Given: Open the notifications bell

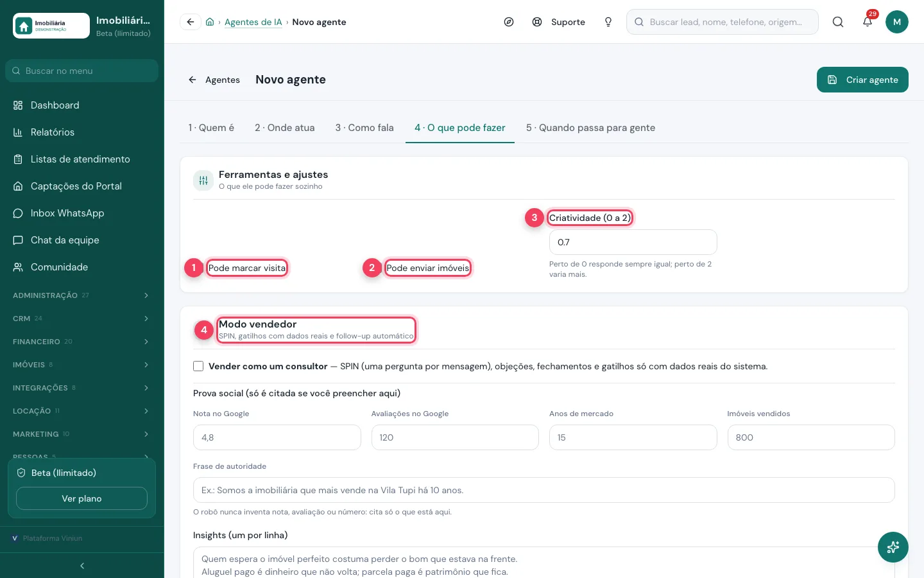Looking at the screenshot, I should pos(868,22).
